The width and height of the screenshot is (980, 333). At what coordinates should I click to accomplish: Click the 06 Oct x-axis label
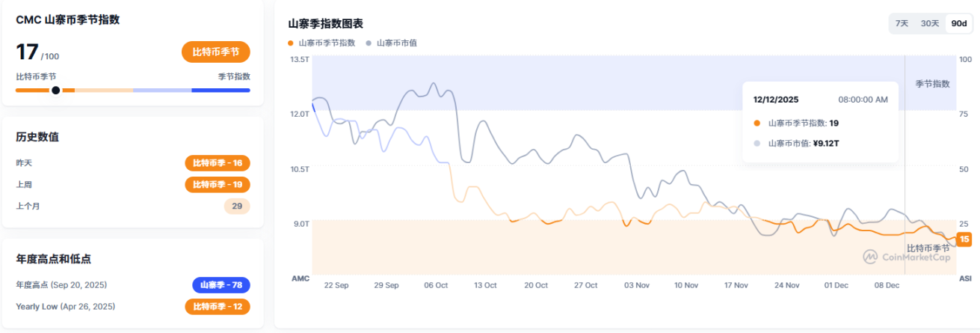(x=435, y=285)
